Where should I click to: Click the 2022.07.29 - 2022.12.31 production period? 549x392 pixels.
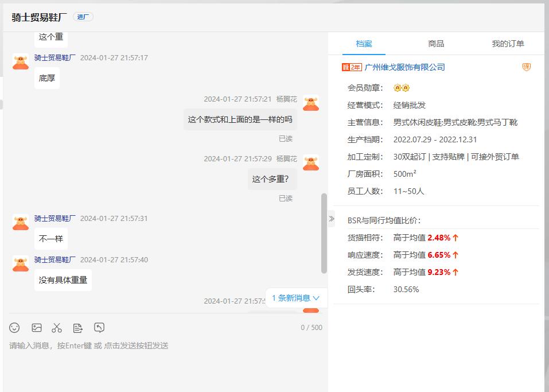tap(435, 139)
